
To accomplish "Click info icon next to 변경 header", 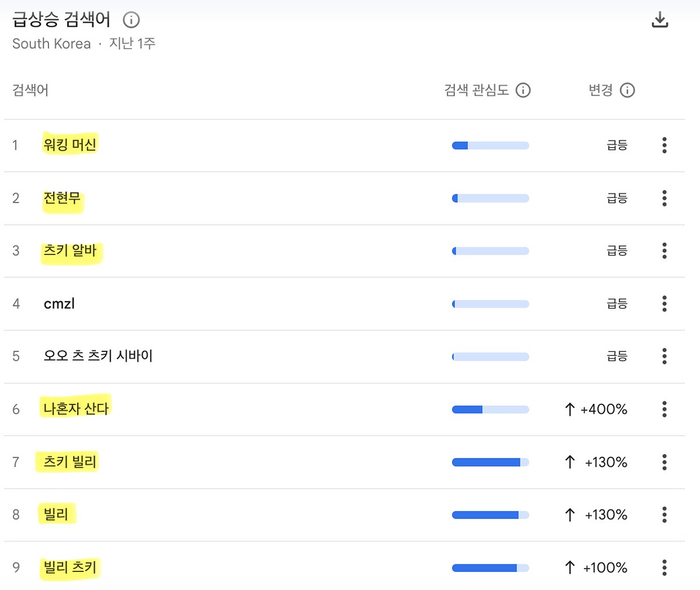I will (627, 90).
